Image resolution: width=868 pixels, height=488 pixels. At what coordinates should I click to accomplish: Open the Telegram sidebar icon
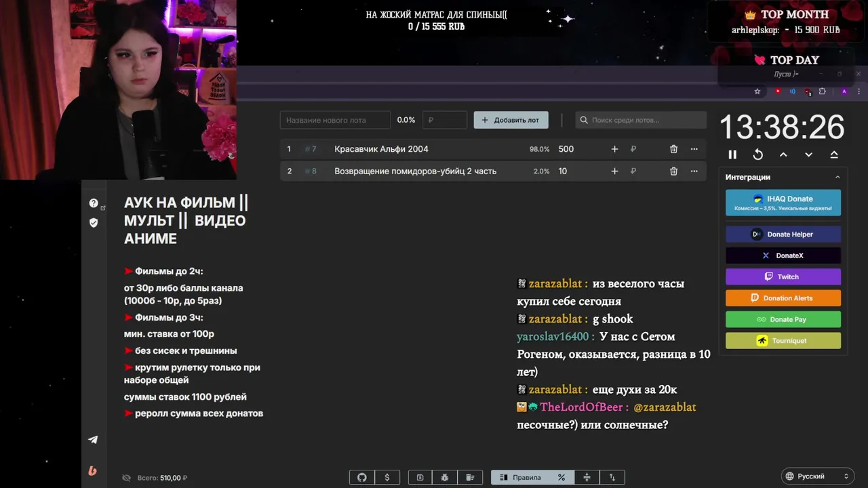tap(93, 439)
